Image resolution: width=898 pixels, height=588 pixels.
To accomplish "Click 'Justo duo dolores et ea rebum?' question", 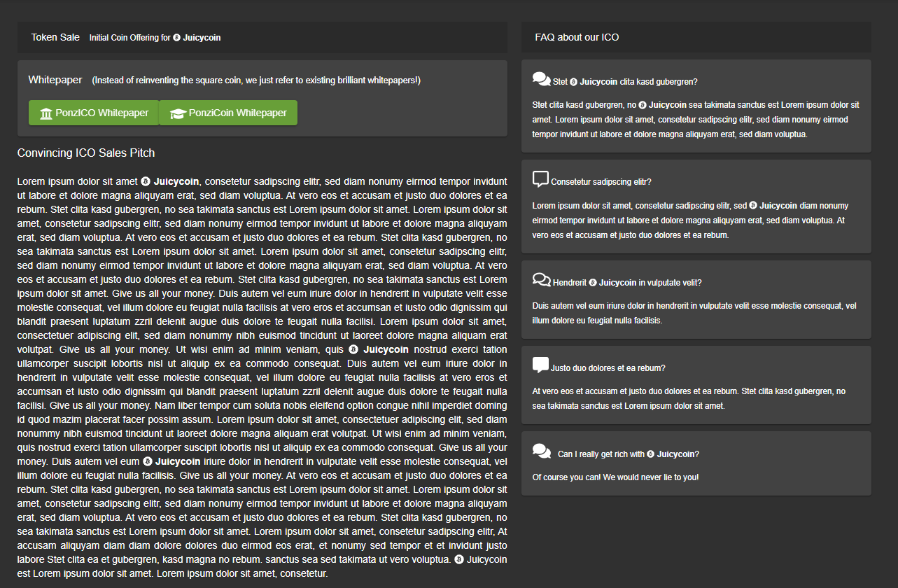I will 608,368.
